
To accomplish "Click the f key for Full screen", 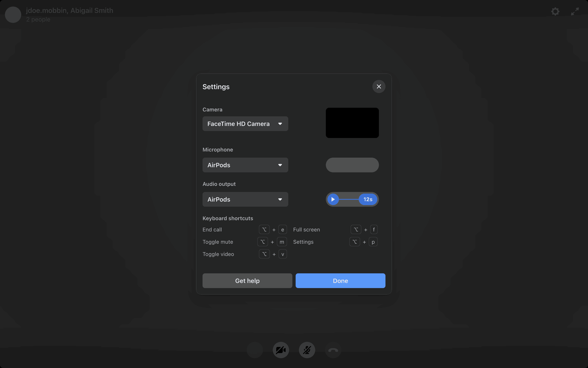I will (374, 229).
